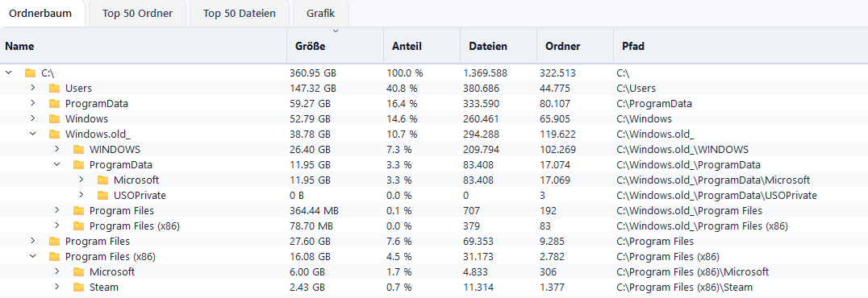
Task: Sort by the Anteil column header
Action: 422,46
